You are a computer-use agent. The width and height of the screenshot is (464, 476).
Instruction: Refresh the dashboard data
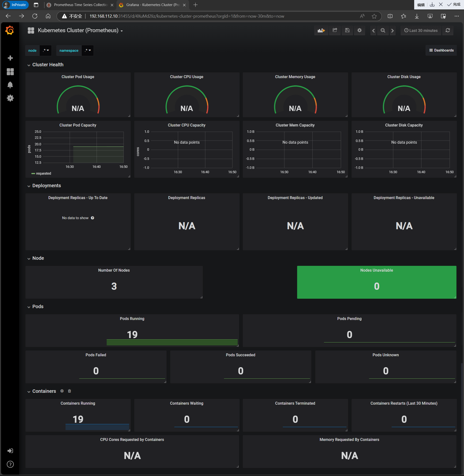(x=448, y=30)
